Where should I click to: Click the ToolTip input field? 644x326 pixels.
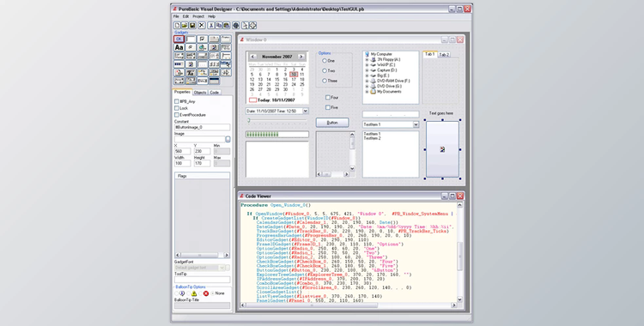(202, 280)
